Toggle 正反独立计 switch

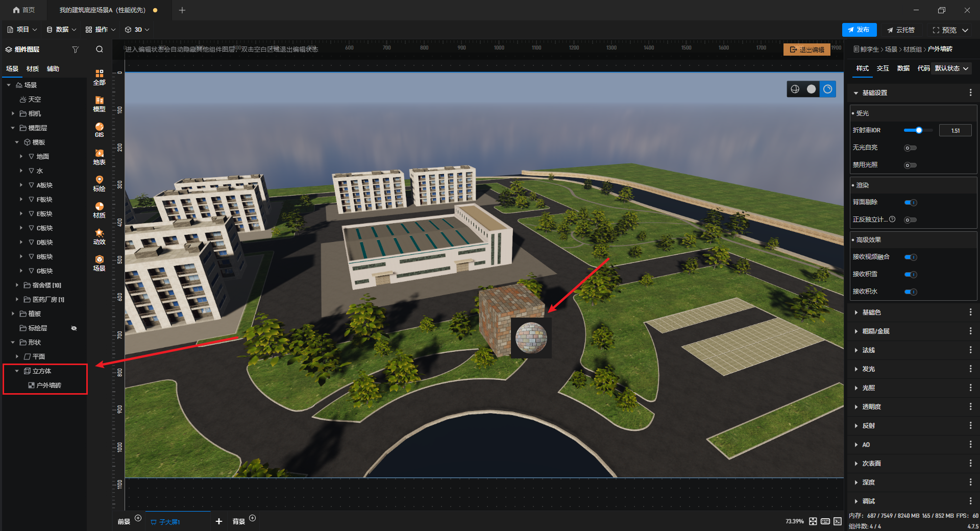click(x=911, y=220)
